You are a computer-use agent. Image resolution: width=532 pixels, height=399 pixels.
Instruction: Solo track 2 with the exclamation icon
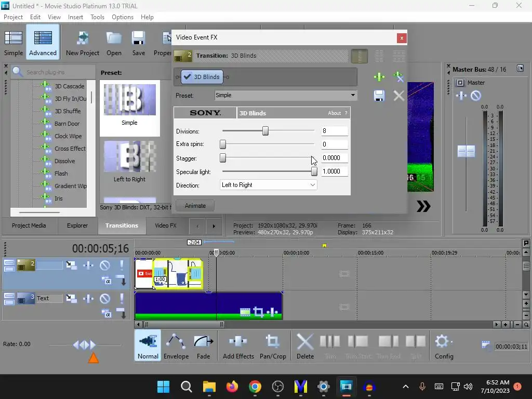click(x=122, y=265)
